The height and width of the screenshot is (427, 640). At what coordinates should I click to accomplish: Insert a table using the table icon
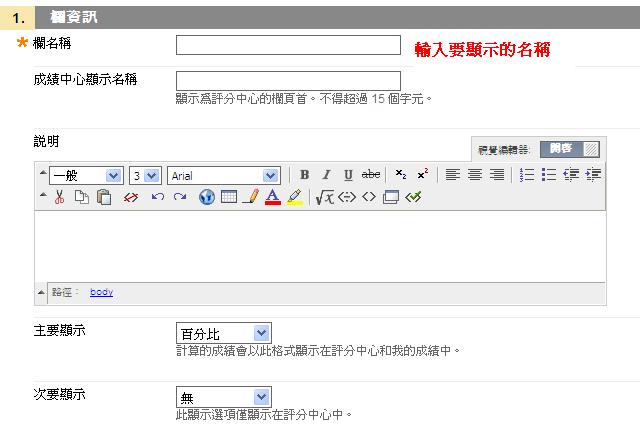(229, 197)
